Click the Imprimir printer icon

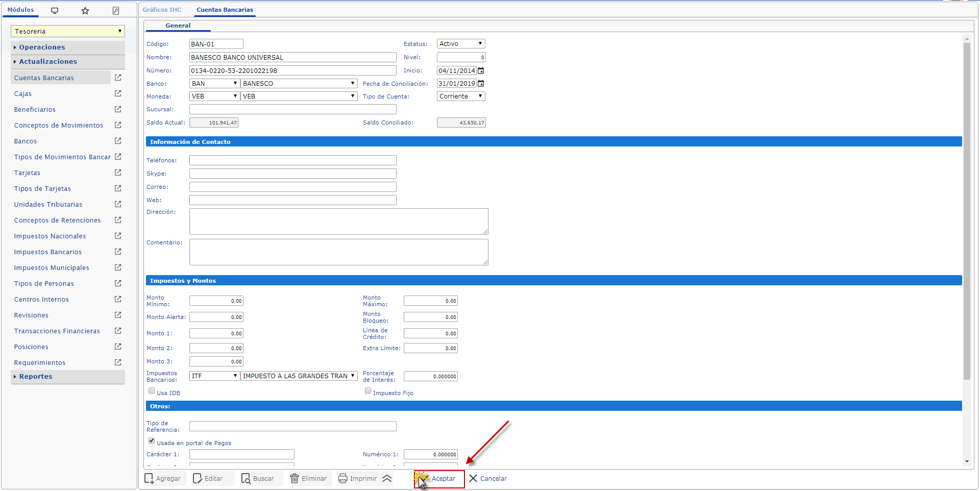coord(343,478)
